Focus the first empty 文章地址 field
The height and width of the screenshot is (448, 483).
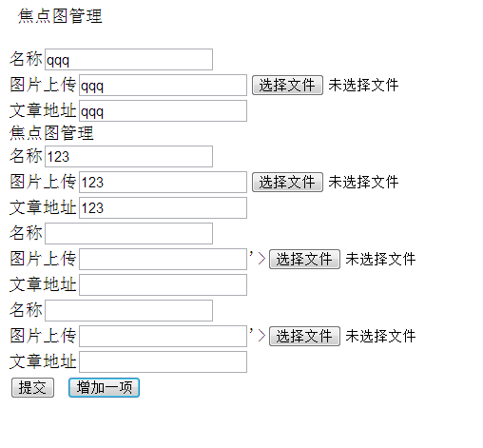163,285
